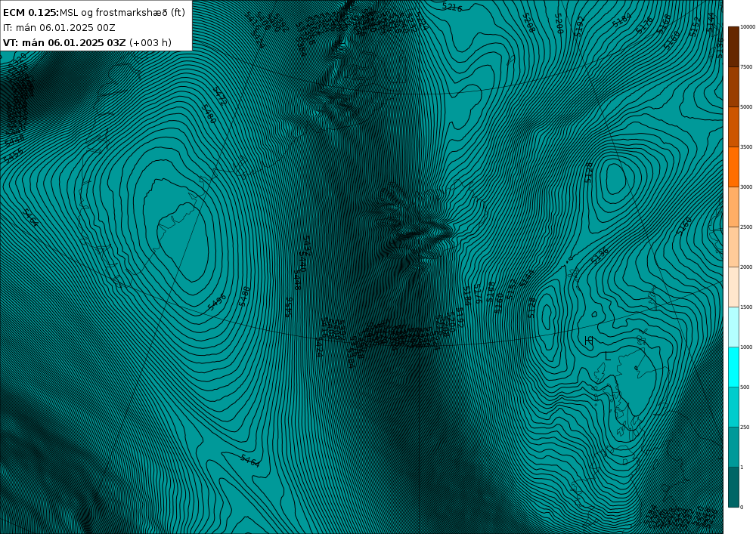Click the '5488' contour label
The height and width of the screenshot is (534, 756).
pos(245,296)
